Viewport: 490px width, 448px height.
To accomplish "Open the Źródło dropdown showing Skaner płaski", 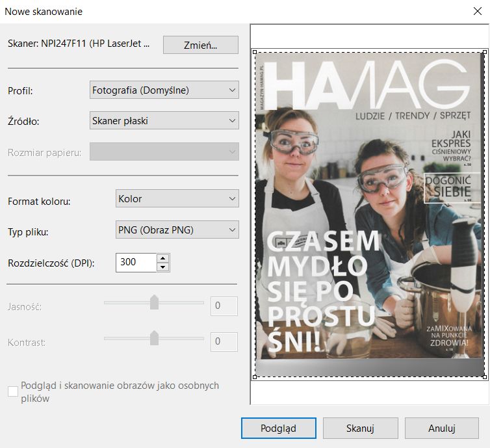I will pyautogui.click(x=164, y=120).
